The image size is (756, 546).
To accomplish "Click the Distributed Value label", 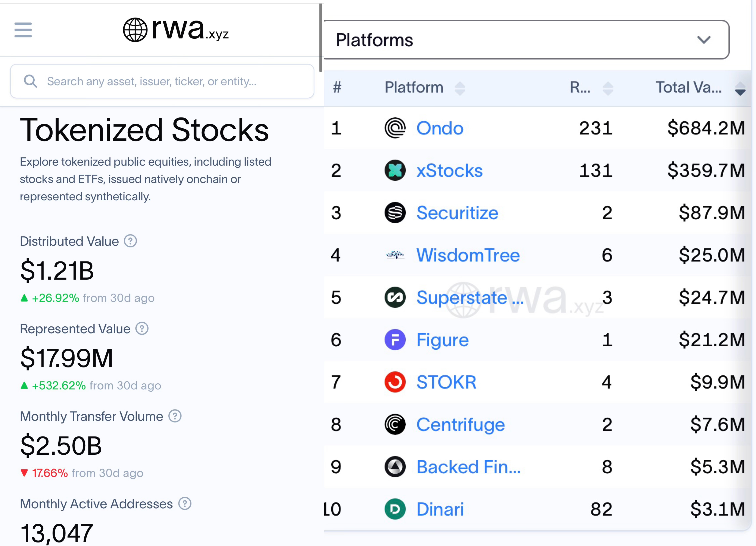I will coord(69,241).
